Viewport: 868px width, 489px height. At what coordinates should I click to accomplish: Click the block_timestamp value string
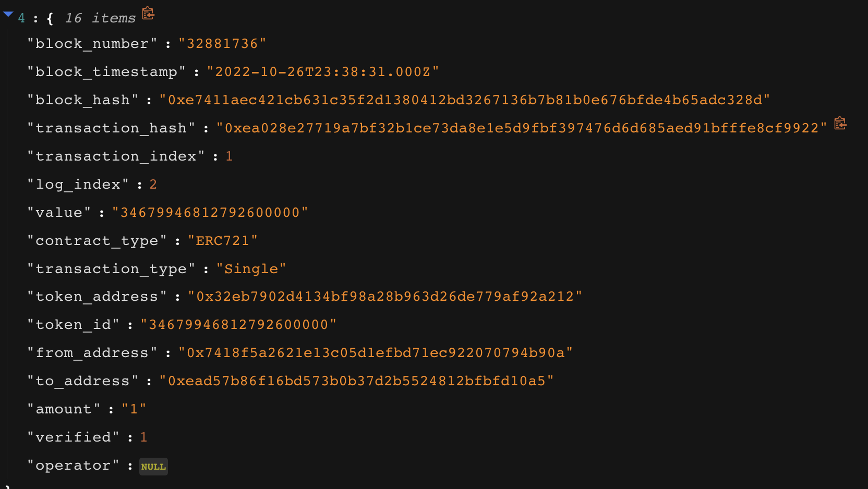(323, 72)
